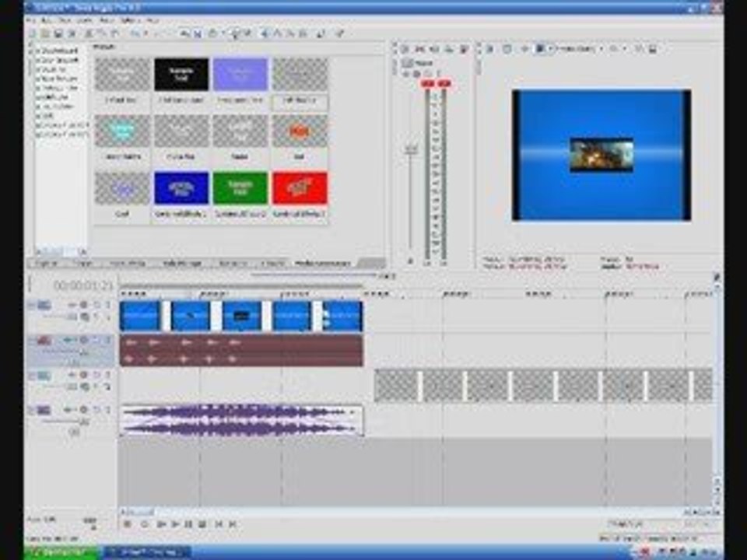Click the Save project disk icon
This screenshot has height=560, width=747.
click(58, 33)
